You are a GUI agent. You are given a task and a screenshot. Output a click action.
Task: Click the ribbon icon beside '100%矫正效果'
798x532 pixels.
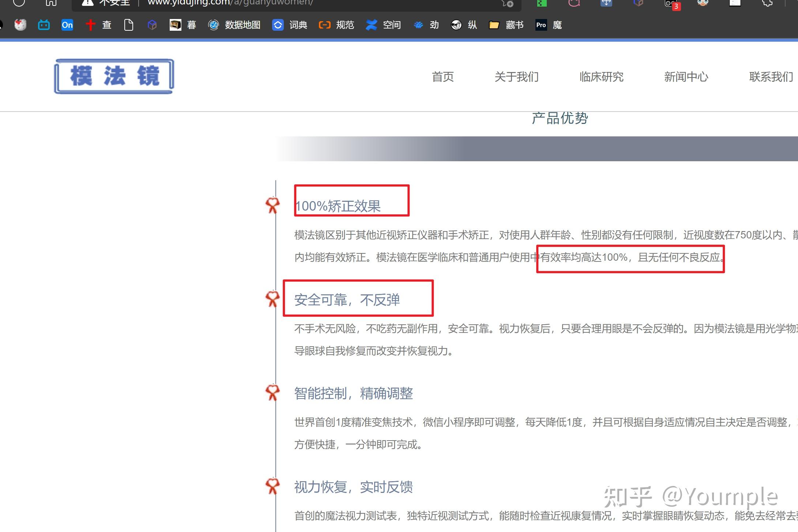[x=272, y=205]
